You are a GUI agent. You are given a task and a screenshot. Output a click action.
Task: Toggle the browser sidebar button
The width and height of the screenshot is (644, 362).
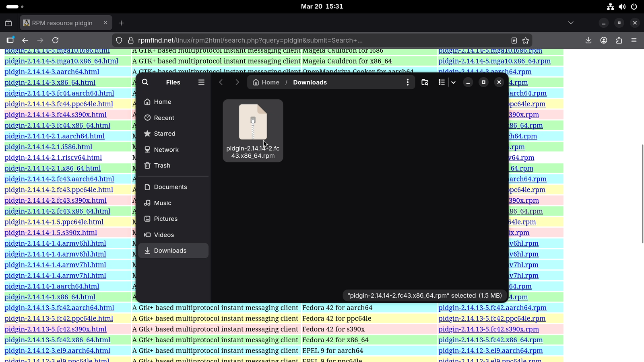[x=10, y=40]
